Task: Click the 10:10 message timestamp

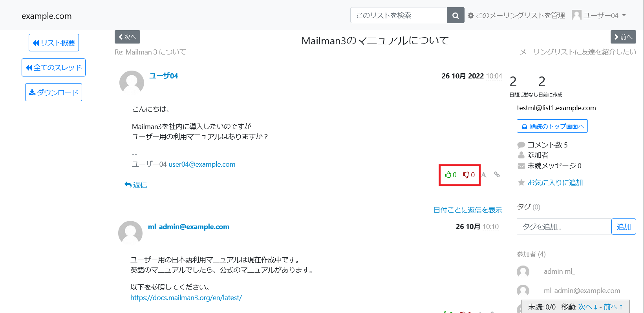Action: 490,227
